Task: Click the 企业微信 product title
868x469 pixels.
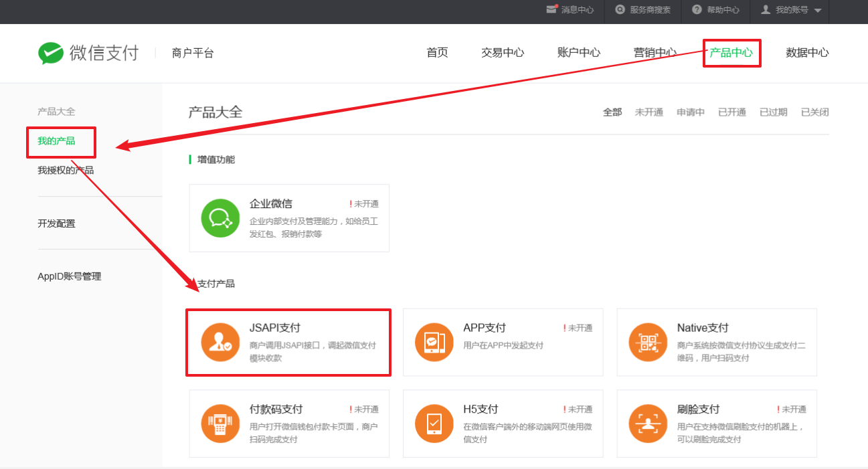Action: (271, 204)
